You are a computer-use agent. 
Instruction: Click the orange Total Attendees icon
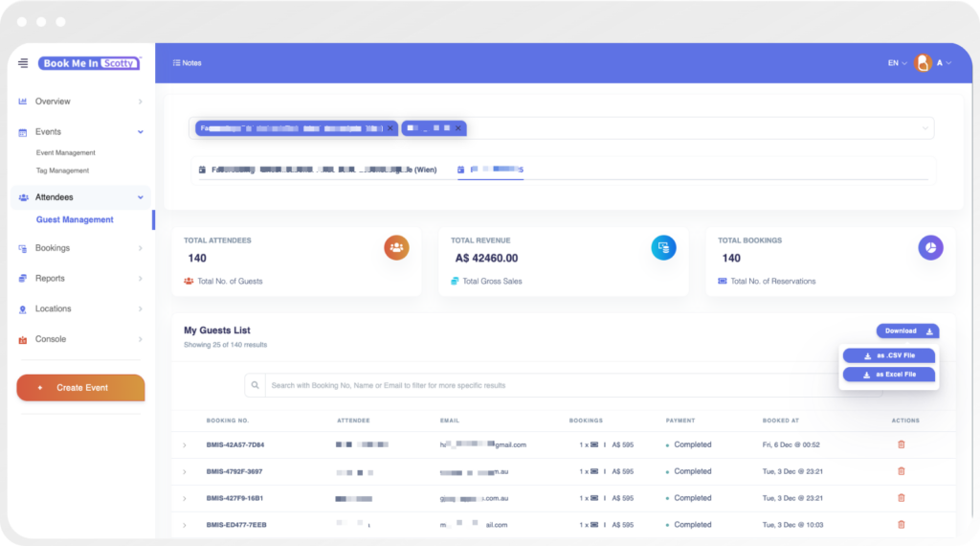coord(396,247)
